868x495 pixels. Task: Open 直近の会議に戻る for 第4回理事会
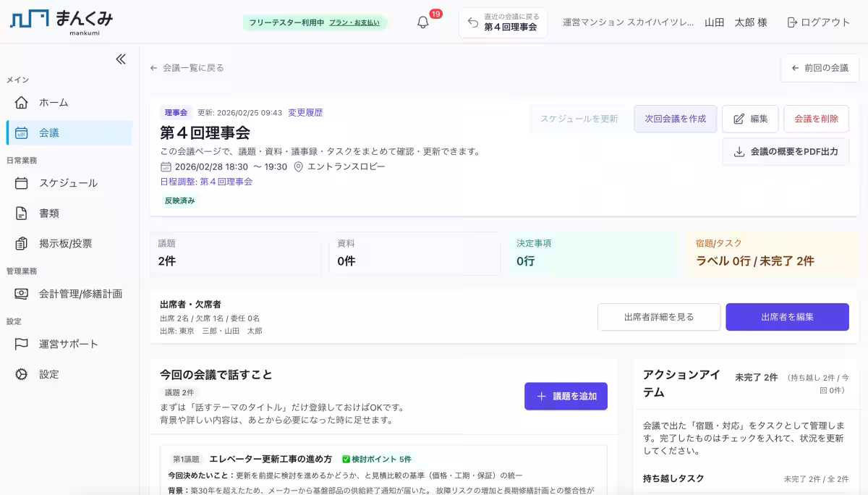(503, 23)
